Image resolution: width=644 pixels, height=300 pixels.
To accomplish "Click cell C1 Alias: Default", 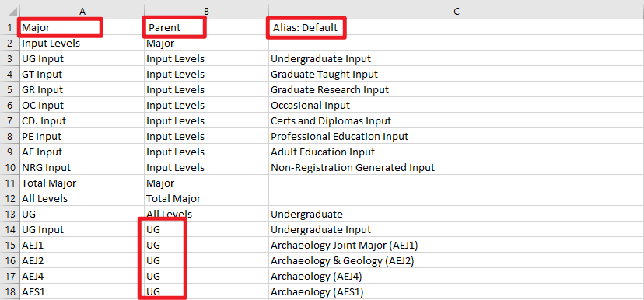I will (x=457, y=27).
